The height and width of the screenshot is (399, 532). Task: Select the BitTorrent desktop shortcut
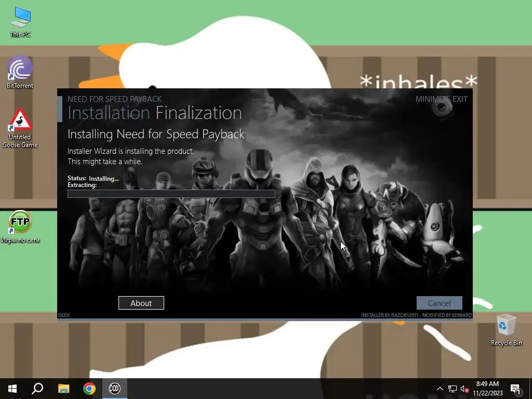click(20, 72)
